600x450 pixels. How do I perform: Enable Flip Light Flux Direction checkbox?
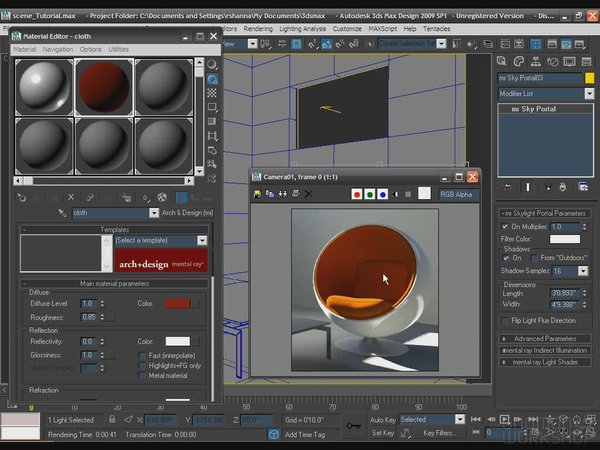click(x=505, y=321)
